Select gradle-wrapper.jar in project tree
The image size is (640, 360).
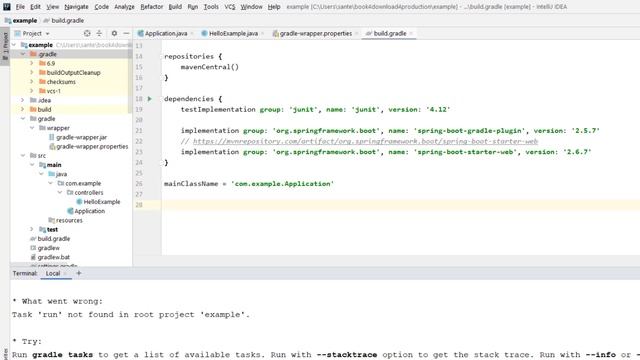pos(78,137)
